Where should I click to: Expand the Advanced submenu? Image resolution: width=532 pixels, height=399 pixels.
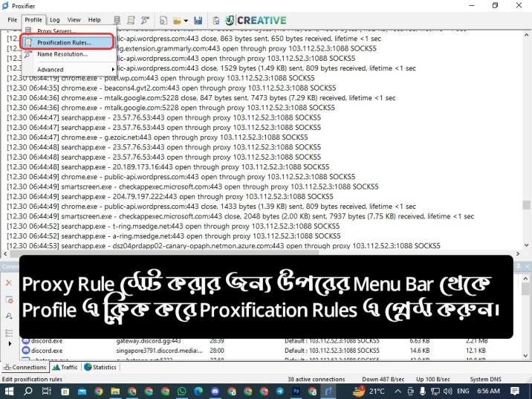point(68,69)
